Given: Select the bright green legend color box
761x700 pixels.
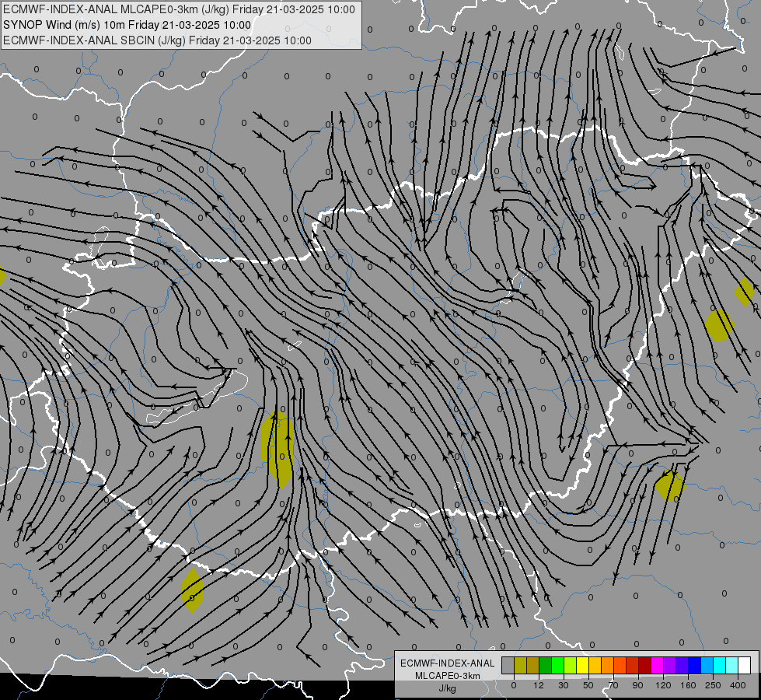Looking at the screenshot, I should [x=557, y=665].
